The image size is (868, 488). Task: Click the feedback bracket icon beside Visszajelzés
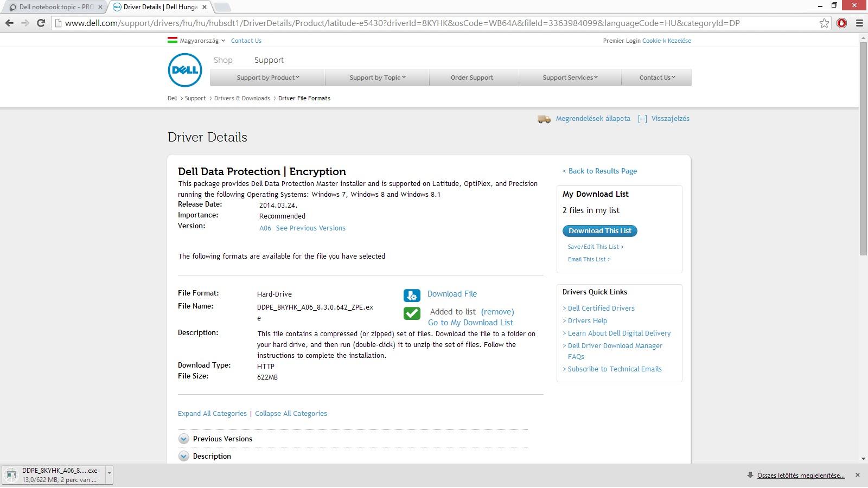click(x=642, y=119)
